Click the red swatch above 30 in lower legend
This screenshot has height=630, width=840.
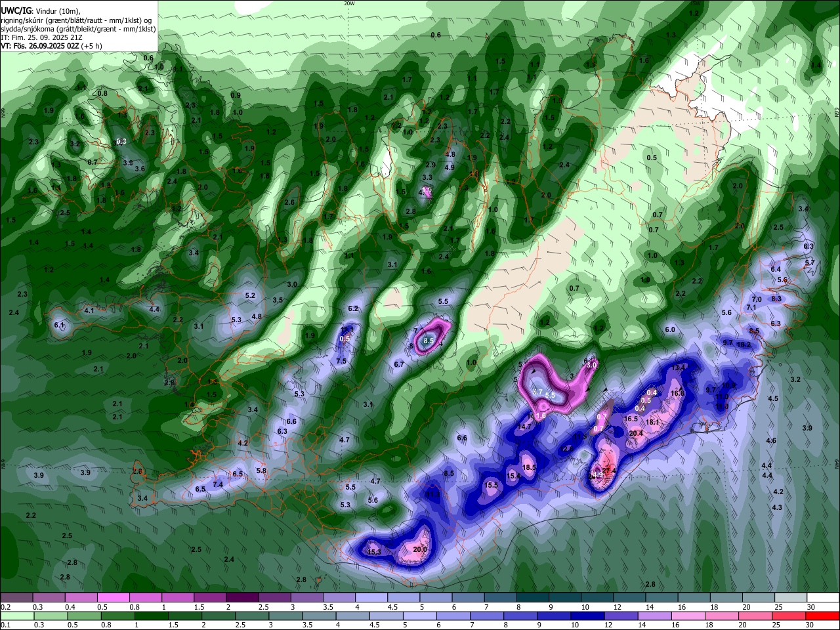823,616
